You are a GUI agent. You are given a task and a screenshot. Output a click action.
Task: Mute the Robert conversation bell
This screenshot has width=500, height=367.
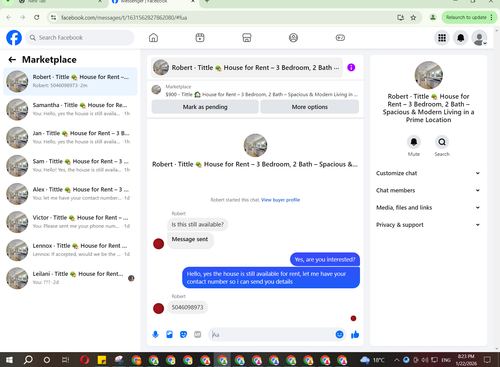coord(414,142)
